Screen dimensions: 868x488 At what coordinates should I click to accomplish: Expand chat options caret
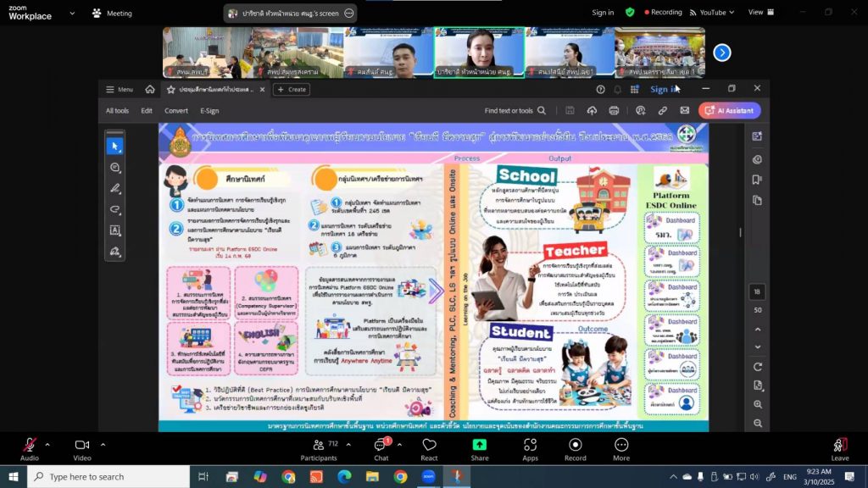click(399, 444)
